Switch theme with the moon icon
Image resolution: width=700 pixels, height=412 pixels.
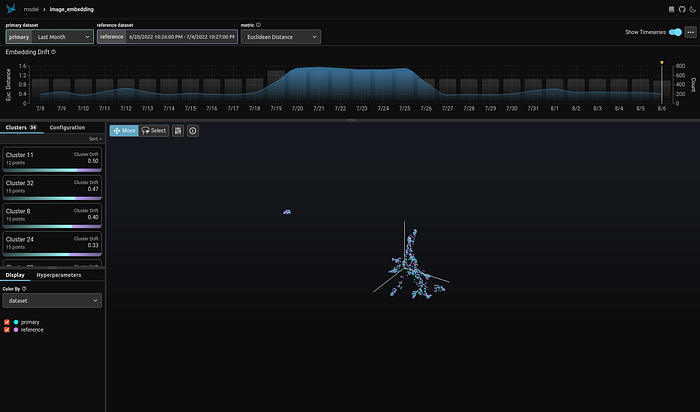click(692, 9)
